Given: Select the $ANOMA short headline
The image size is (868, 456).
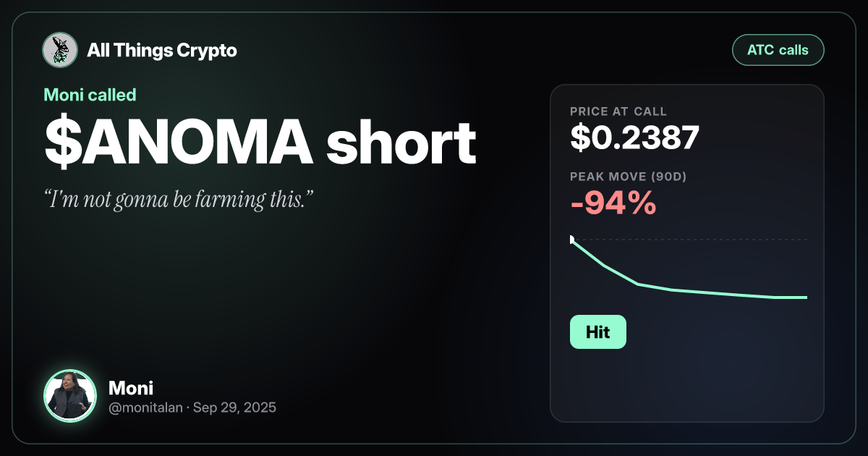Looking at the screenshot, I should (260, 143).
